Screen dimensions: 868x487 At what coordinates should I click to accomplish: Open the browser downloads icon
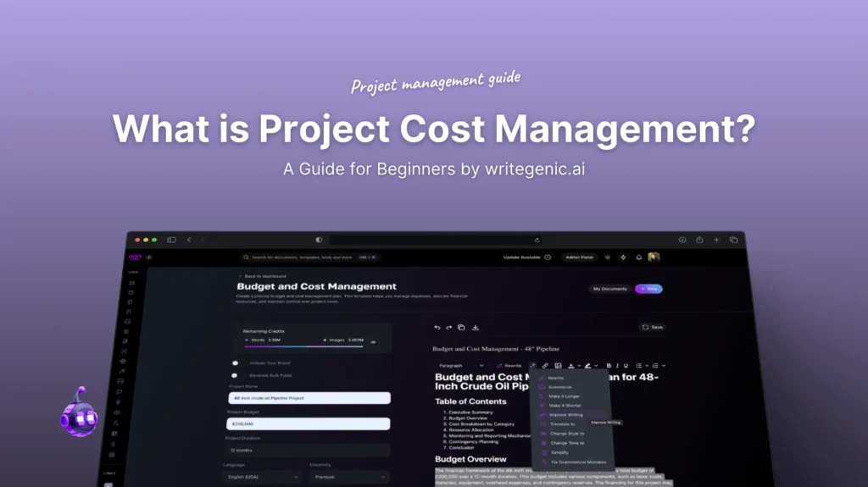[x=682, y=241]
